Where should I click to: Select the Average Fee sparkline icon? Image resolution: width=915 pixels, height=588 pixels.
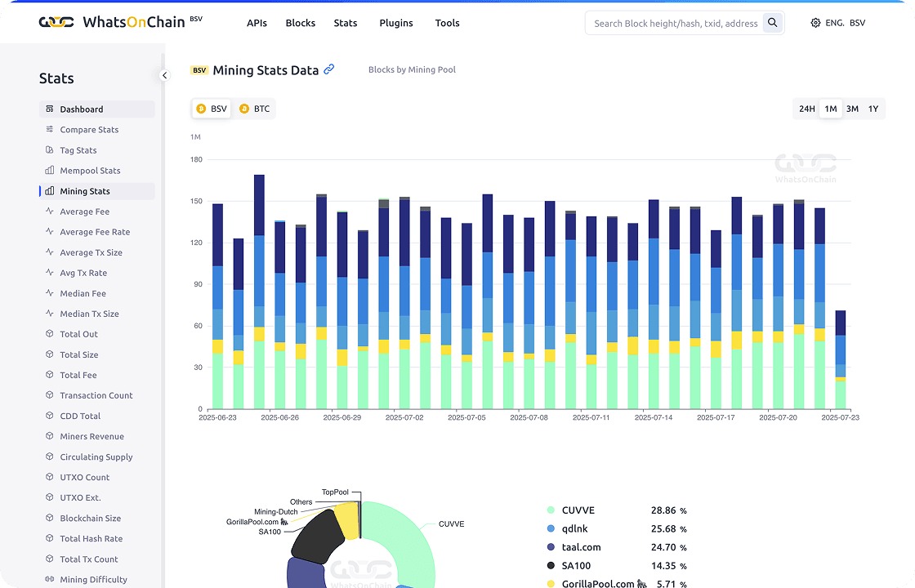[51, 211]
